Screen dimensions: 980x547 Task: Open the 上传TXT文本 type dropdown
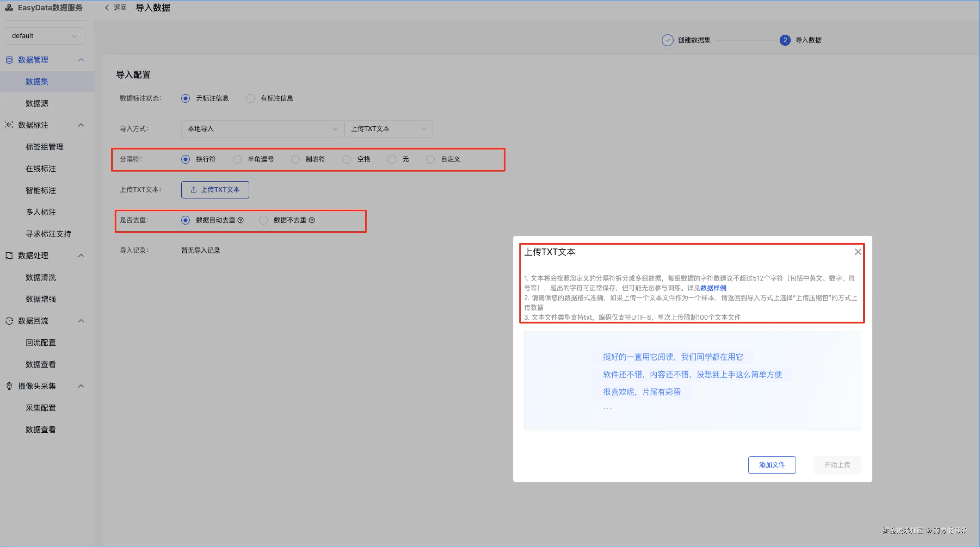coord(389,129)
